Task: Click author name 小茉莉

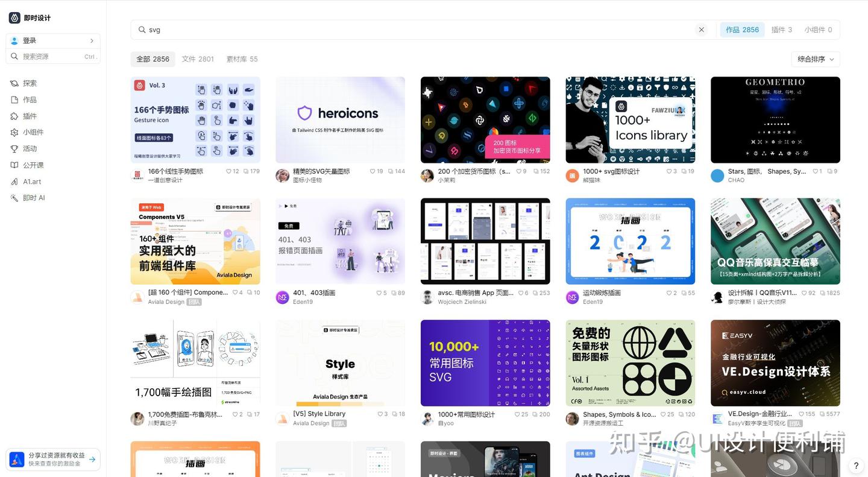Action: (447, 180)
